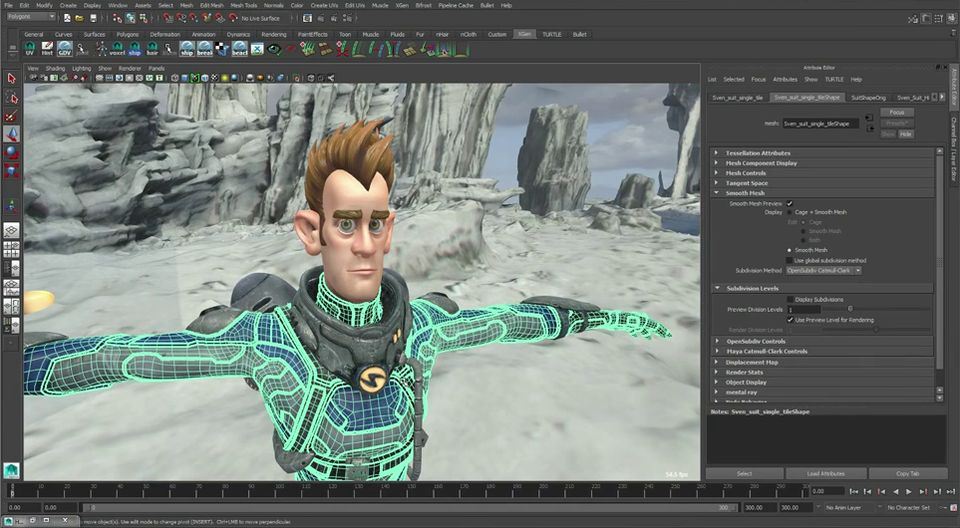
Task: Select the Cage + Smooth Mesh radio option
Action: 789,212
